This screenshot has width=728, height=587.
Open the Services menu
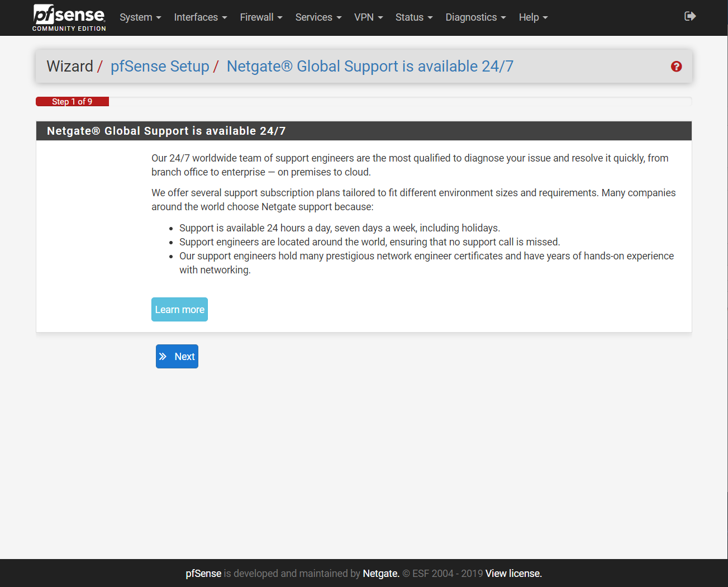[x=318, y=17]
